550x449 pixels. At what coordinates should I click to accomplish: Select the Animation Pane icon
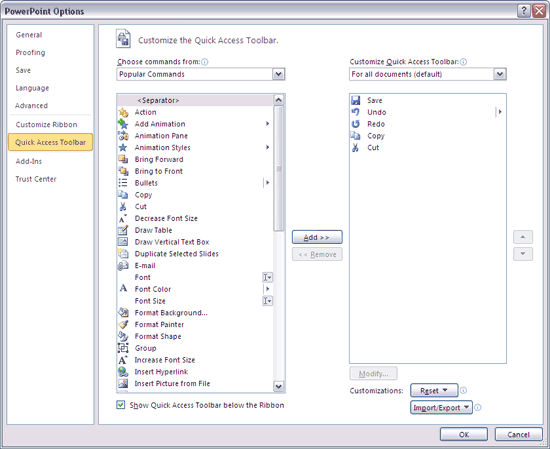point(123,136)
